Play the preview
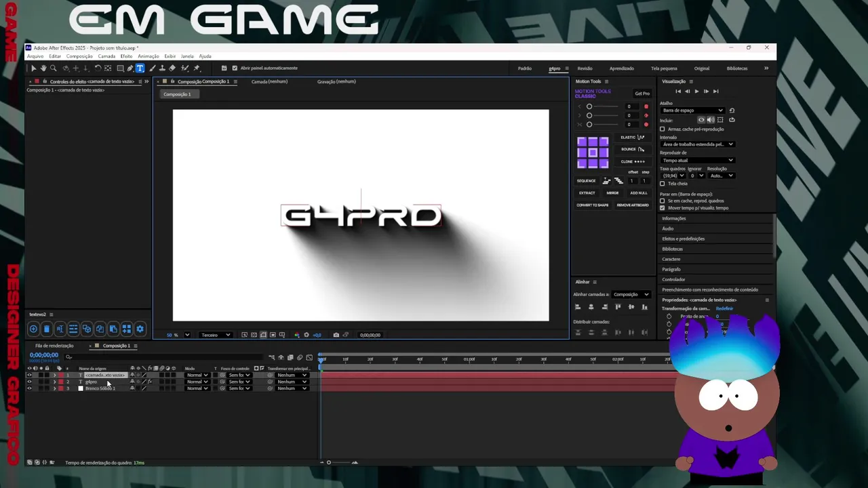868x488 pixels. pyautogui.click(x=696, y=91)
